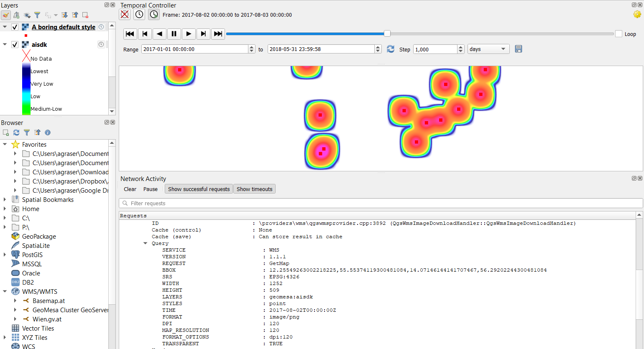Turn off temporal navigation
Image resolution: width=644 pixels, height=349 pixels.
tap(125, 14)
